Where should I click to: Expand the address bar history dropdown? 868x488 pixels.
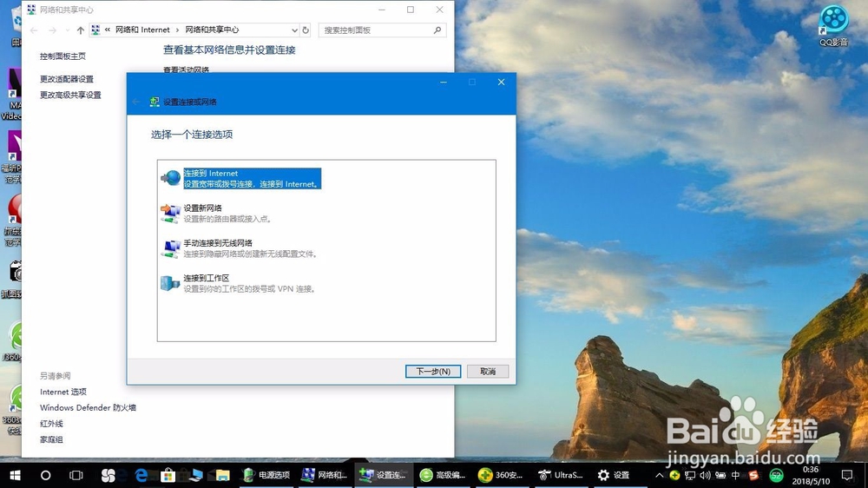(x=294, y=30)
